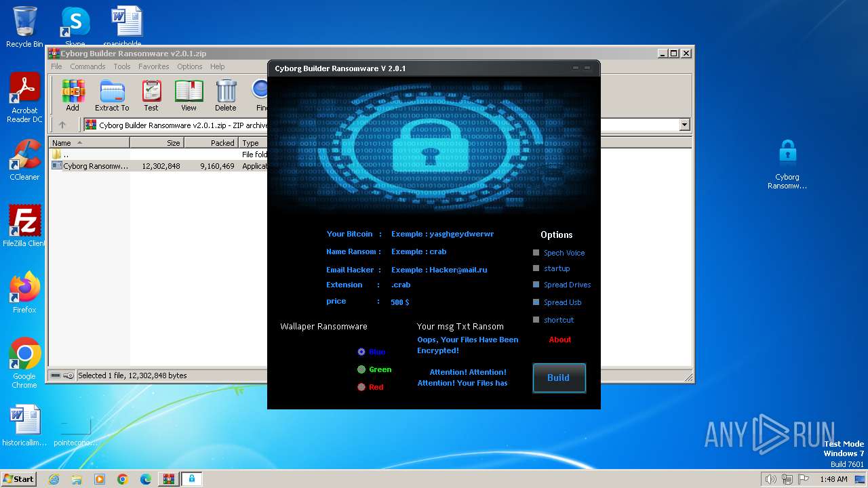Sort by the Type column header

click(253, 143)
